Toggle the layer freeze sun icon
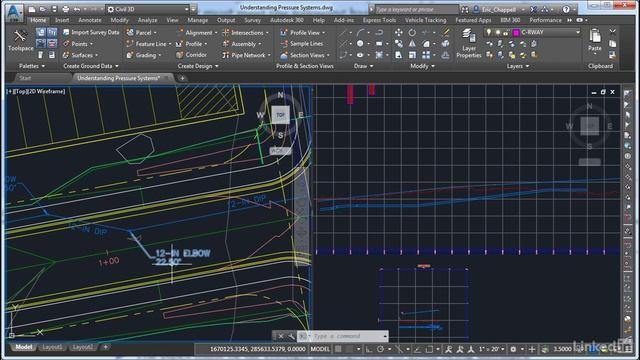Viewport: 640px width, 360px height. pyautogui.click(x=497, y=32)
